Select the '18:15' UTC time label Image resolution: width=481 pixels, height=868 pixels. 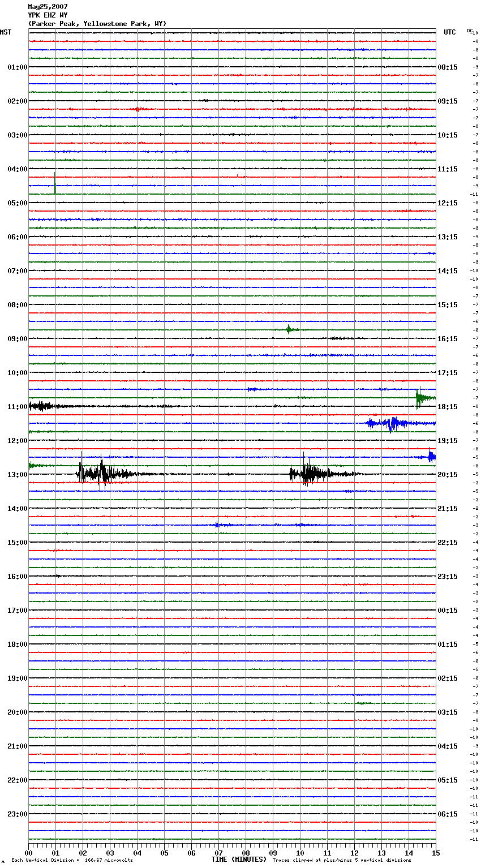448,407
